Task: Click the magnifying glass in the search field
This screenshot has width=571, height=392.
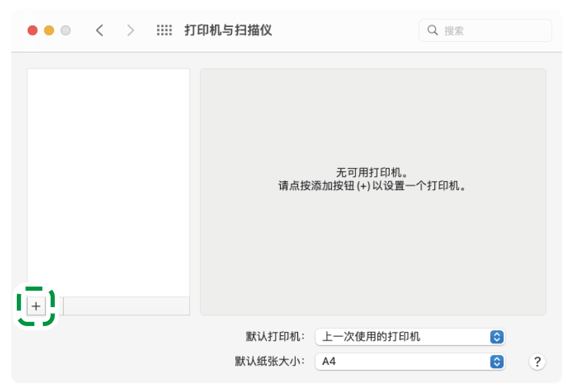Action: (432, 30)
